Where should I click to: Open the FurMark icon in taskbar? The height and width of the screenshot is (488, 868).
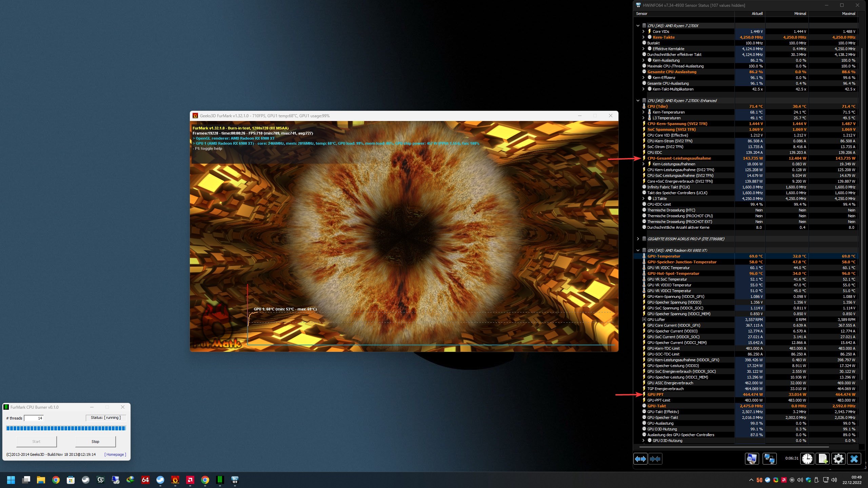[175, 480]
